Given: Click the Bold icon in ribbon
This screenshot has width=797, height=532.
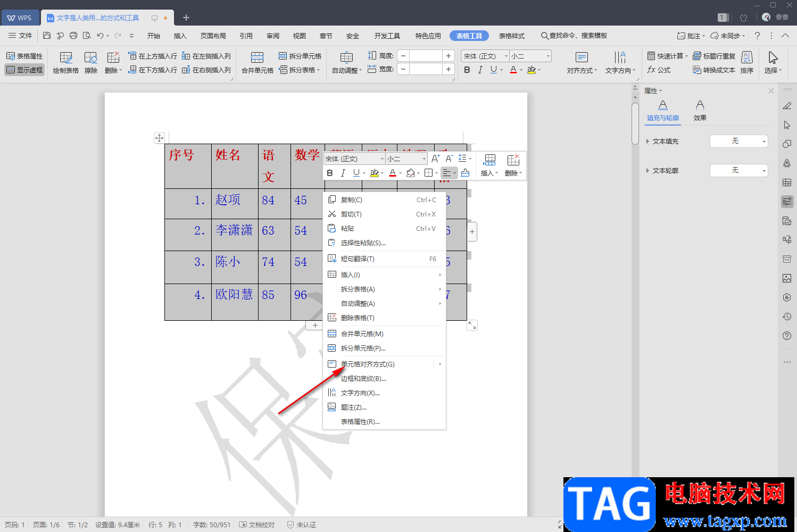Looking at the screenshot, I should 467,70.
